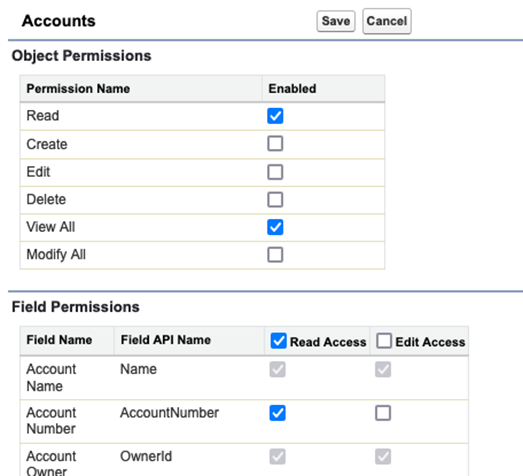Image resolution: width=523 pixels, height=476 pixels.
Task: Click disabled Edit Access for OwnerId
Action: pyautogui.click(x=383, y=457)
